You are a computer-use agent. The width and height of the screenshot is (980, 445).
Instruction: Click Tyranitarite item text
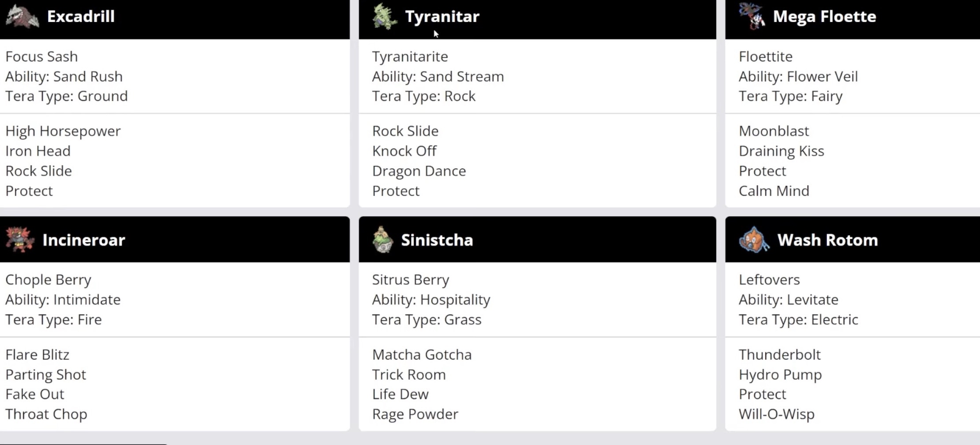click(x=409, y=56)
